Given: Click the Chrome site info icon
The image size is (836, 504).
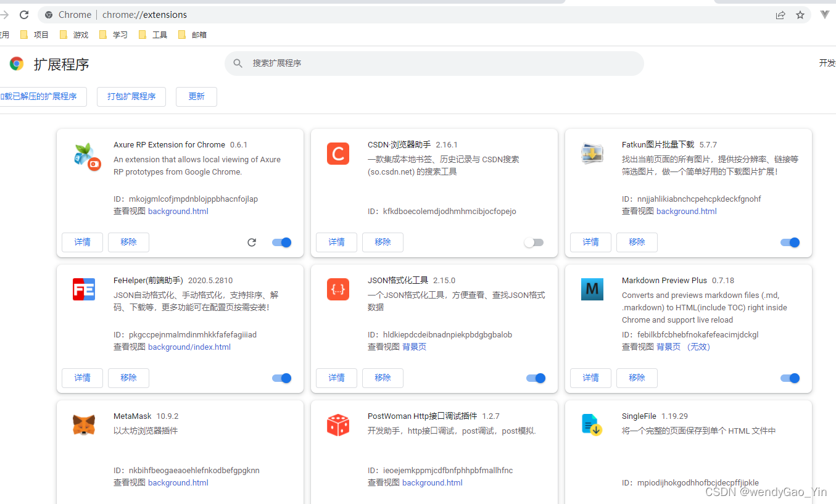Looking at the screenshot, I should (49, 15).
